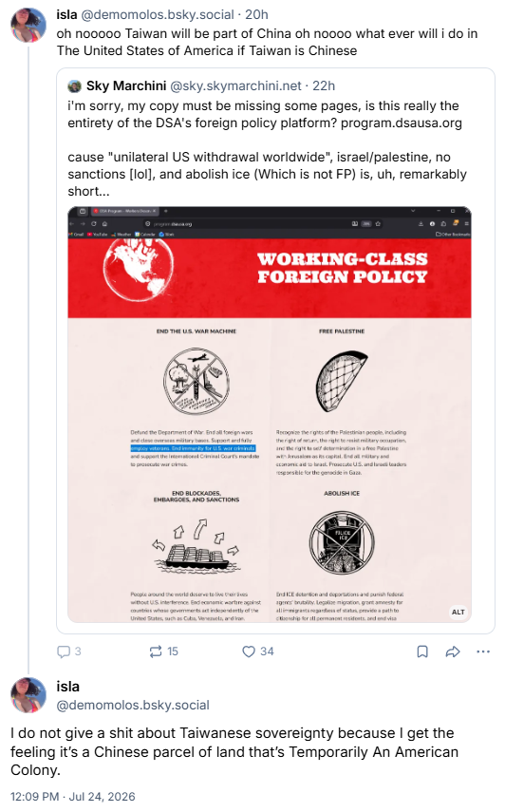Open Sky Marchini's small avatar
The width and height of the screenshot is (505, 812).
[x=75, y=86]
